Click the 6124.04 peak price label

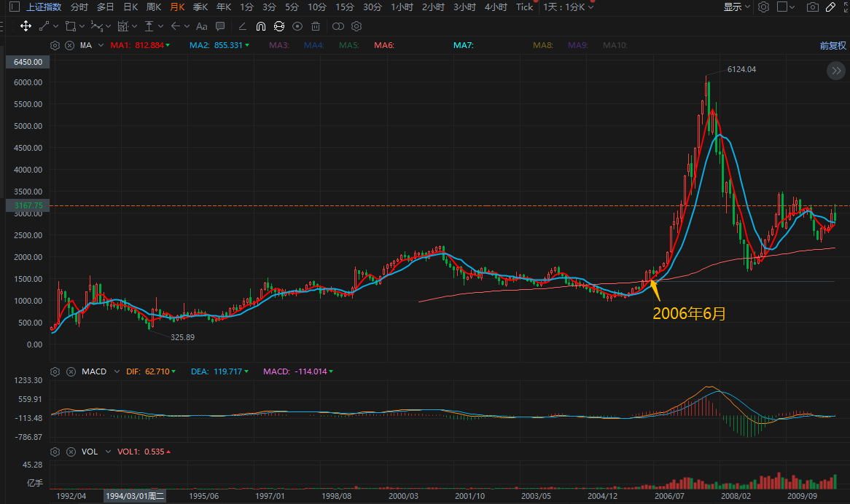[x=741, y=70]
